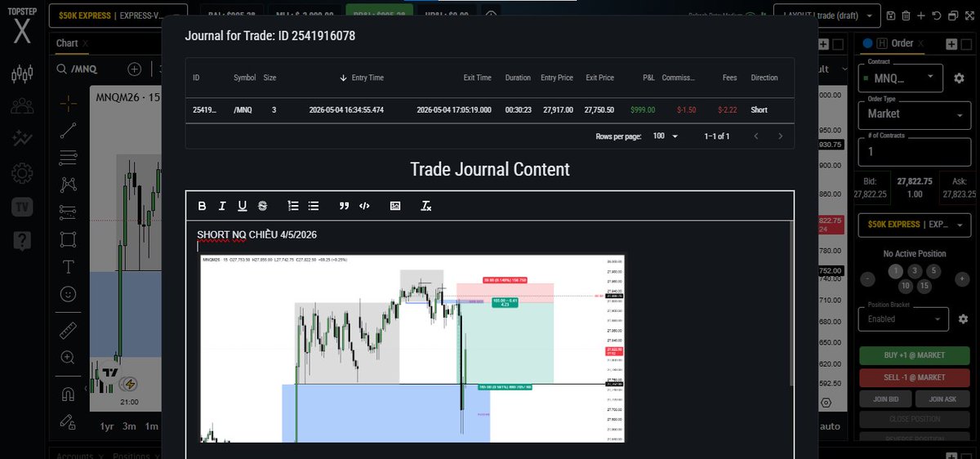Open $50K EXPRESS account dropdown in Order panel
Screen dimensions: 980x459
pos(913,225)
